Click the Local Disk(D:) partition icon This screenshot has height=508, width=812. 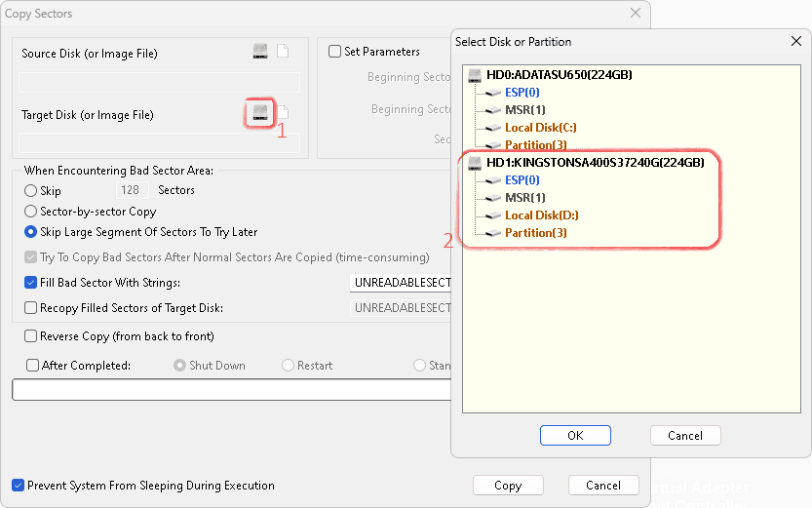tap(493, 215)
